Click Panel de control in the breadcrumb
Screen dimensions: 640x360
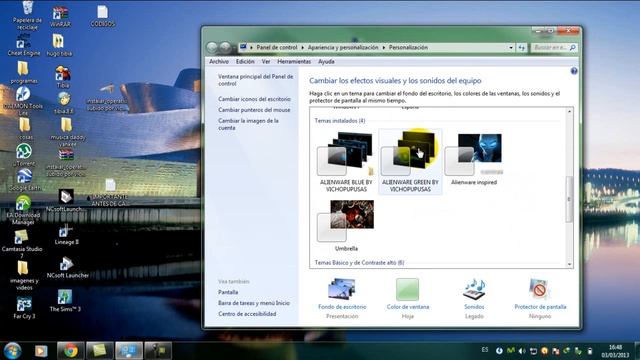click(x=277, y=48)
